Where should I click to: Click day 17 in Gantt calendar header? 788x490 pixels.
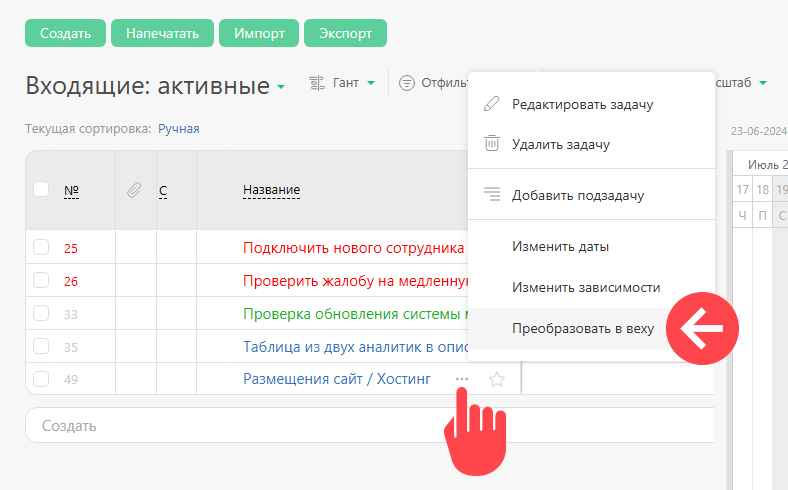click(742, 189)
